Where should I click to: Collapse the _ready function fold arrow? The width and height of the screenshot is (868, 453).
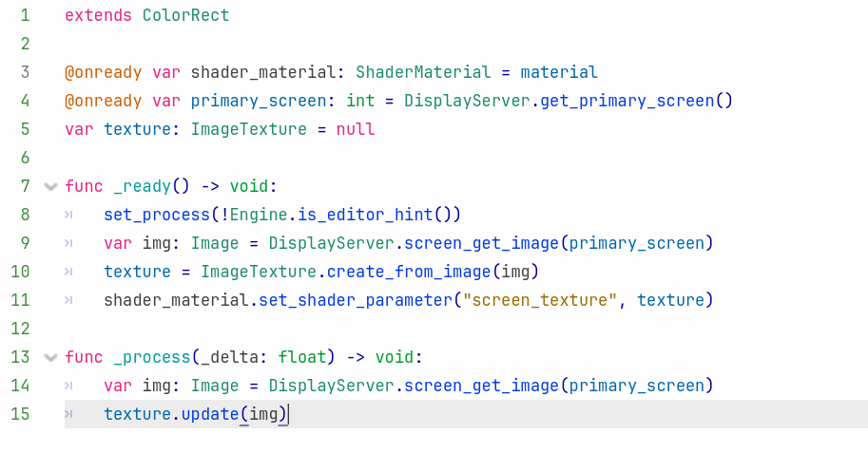(x=50, y=186)
